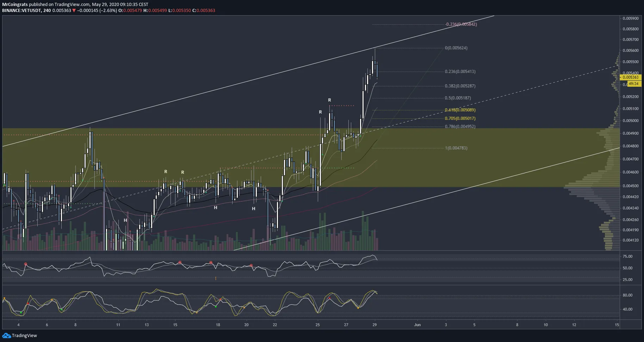The height and width of the screenshot is (342, 644).
Task: Click the TradingView cloud logo icon
Action: point(6,335)
